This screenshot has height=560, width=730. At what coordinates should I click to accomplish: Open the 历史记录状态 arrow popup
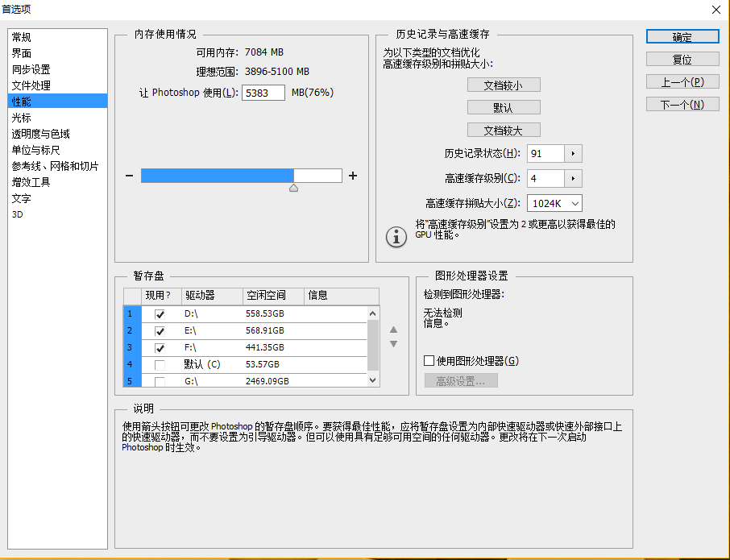573,154
